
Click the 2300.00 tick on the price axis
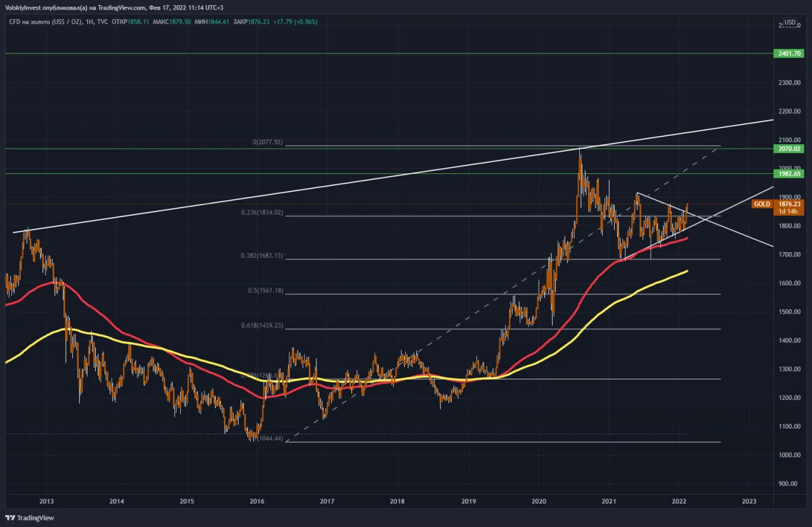(x=790, y=83)
